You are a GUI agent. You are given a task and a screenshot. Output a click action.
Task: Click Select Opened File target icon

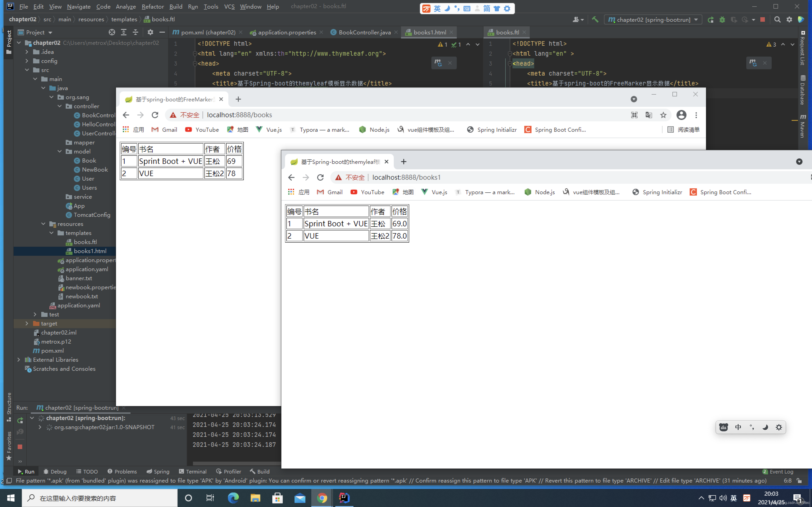112,32
